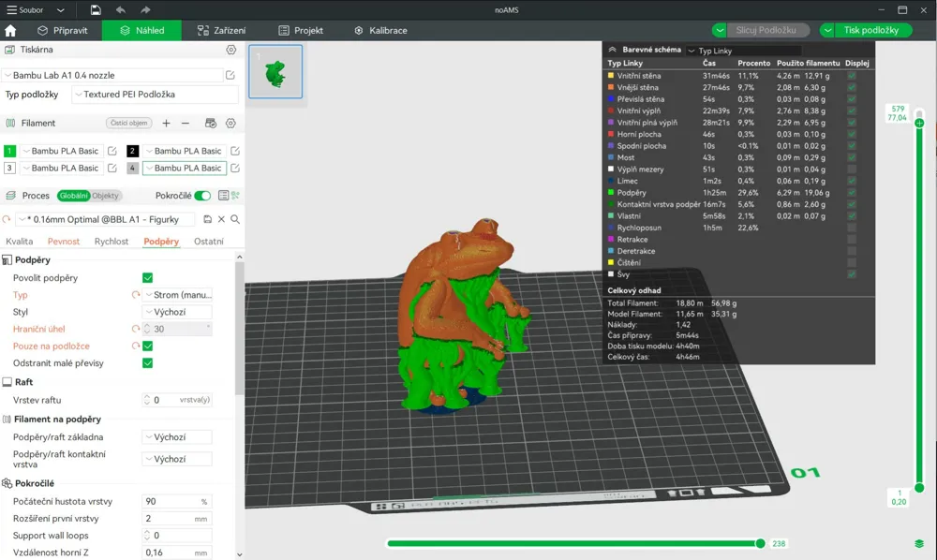
Task: Edit filament 3 preset icon
Action: click(112, 168)
